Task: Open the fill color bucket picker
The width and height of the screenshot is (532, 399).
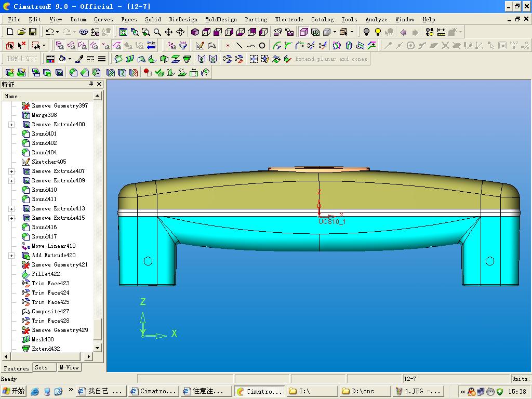Action: coord(62,59)
